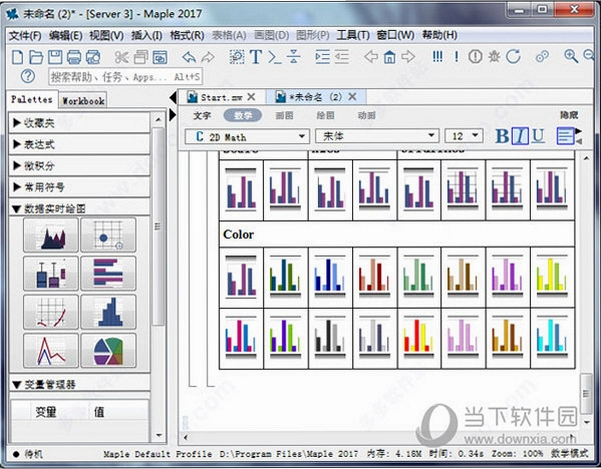Screen dimensions: 601x469
Task: Zoom in with the magnifier plus icon
Action: (571, 56)
